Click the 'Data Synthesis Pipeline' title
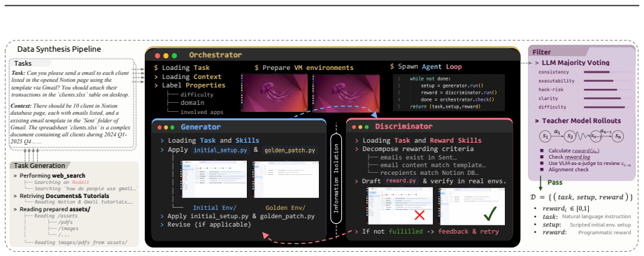Image resolution: width=644 pixels, height=256 pixels. point(59,49)
